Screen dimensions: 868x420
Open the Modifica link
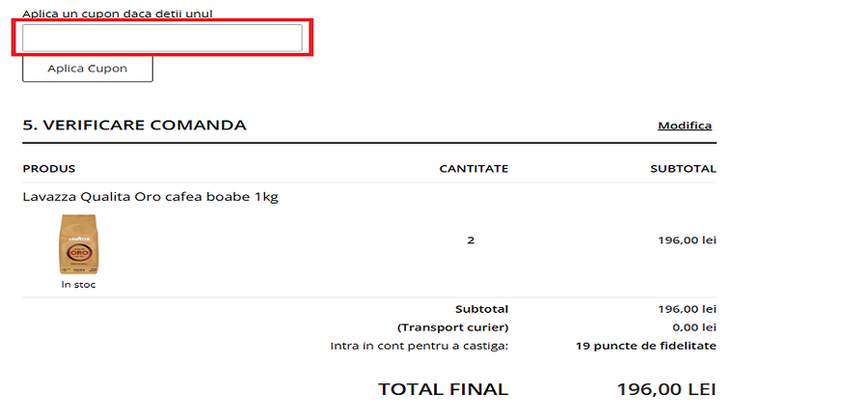684,126
